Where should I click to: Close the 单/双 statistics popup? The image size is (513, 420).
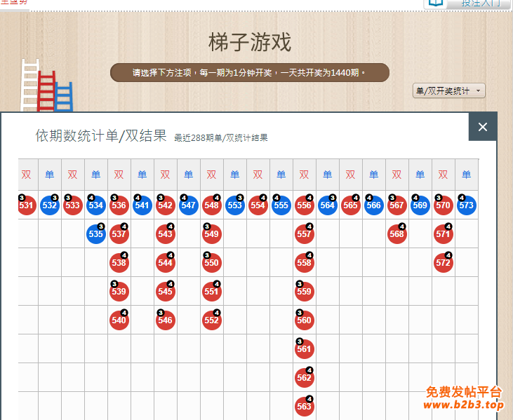coord(482,127)
